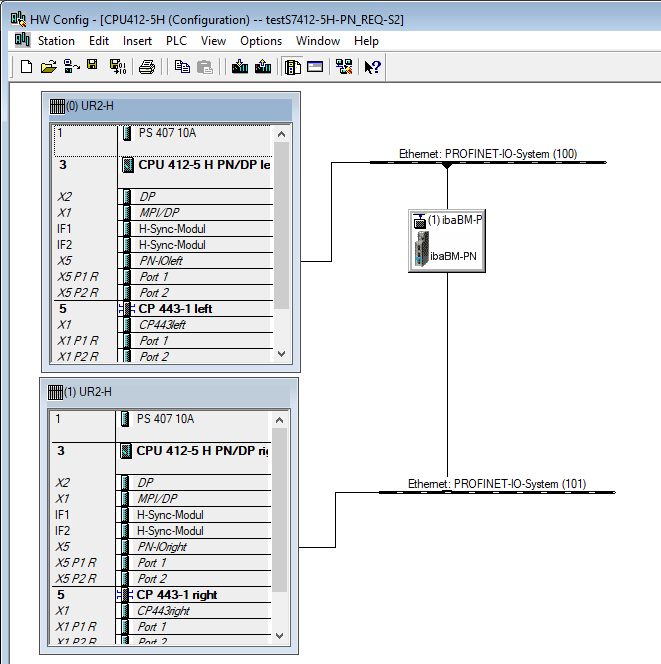Image resolution: width=661 pixels, height=664 pixels.
Task: Open the Station menu
Action: (56, 41)
